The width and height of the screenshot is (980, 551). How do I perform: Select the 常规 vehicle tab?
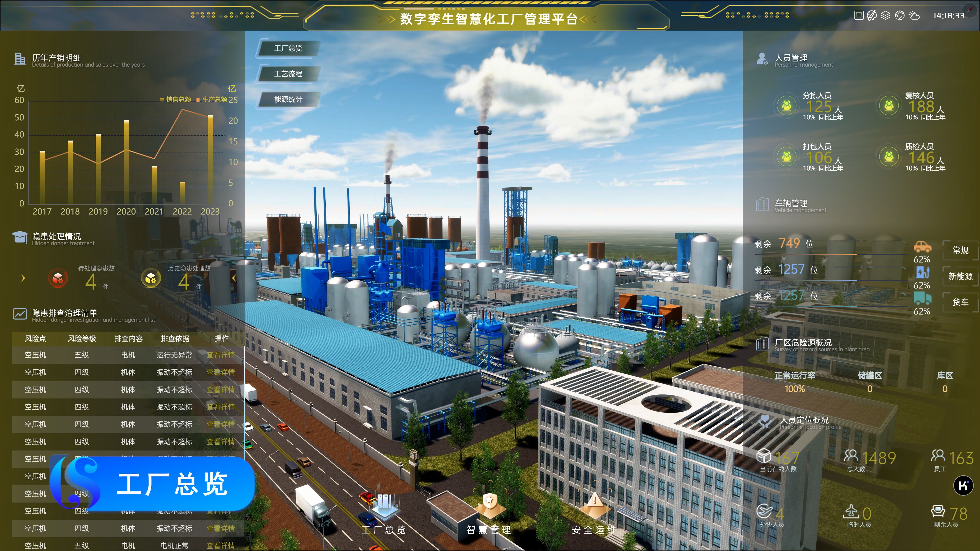tap(961, 250)
